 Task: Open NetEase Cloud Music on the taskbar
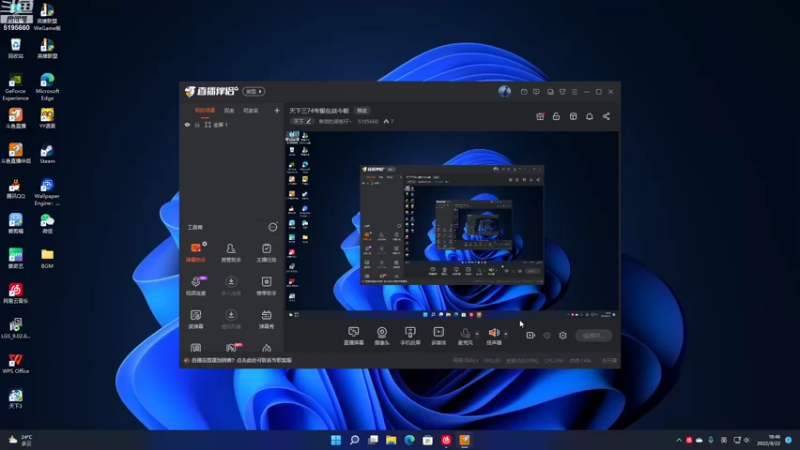446,440
